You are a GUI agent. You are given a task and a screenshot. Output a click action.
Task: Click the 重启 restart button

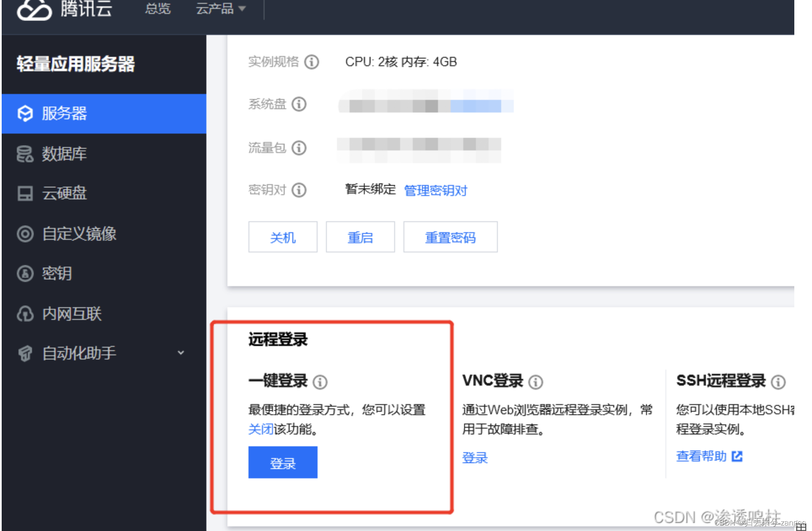click(x=360, y=237)
